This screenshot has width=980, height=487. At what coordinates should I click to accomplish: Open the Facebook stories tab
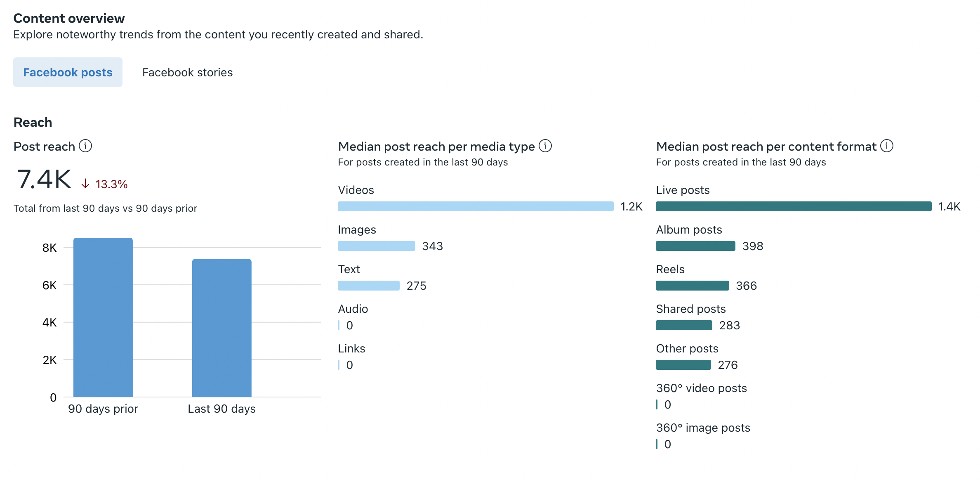187,72
